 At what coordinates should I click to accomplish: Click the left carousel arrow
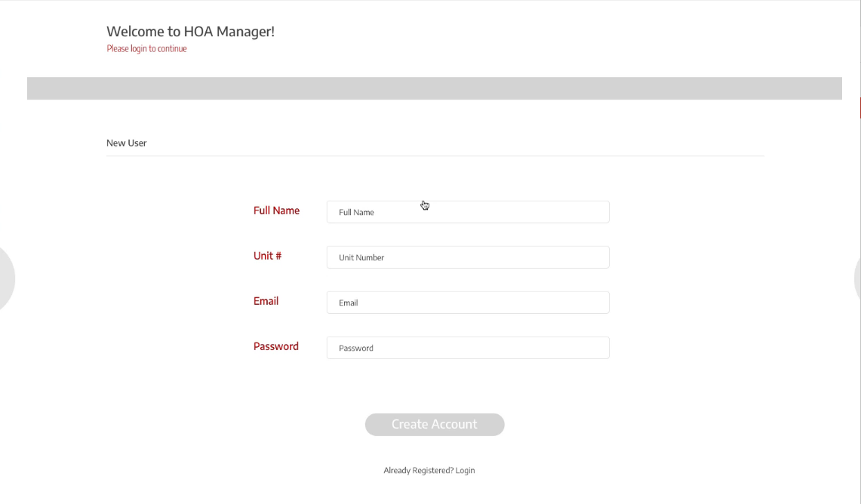point(6,278)
